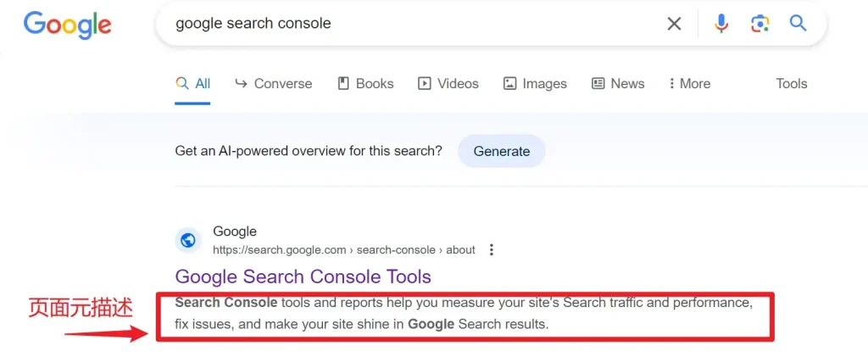
Task: Select the All search tab
Action: point(192,84)
